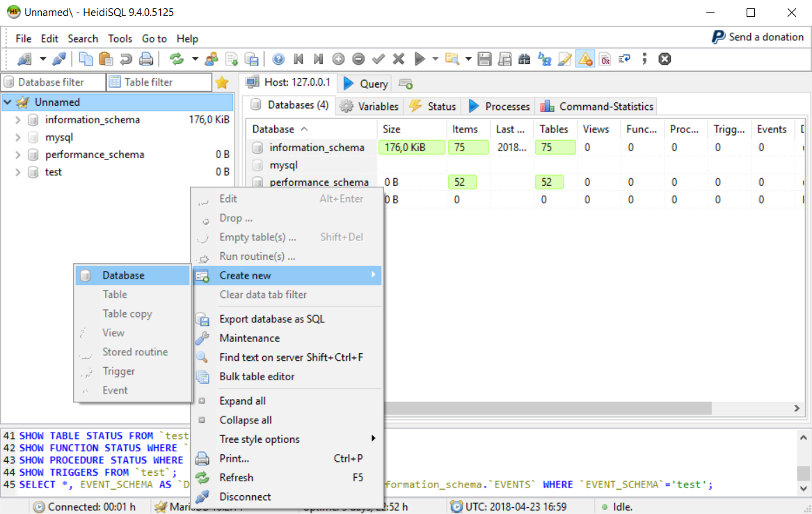Click the Database filter input field
Viewport: 812px width, 514px height.
click(x=54, y=82)
